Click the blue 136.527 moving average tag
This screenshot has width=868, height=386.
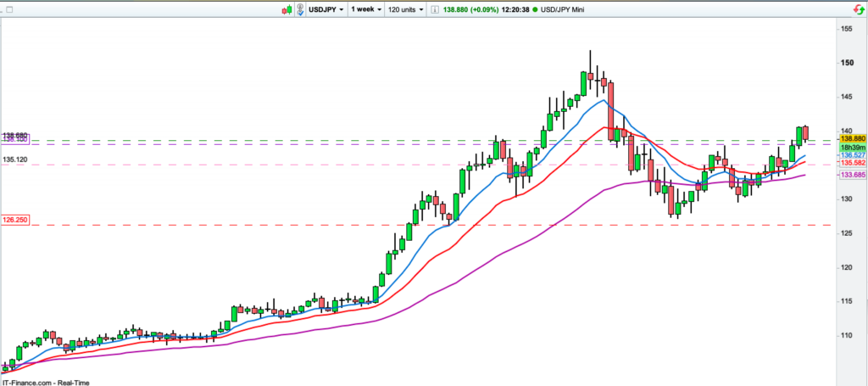click(x=851, y=156)
